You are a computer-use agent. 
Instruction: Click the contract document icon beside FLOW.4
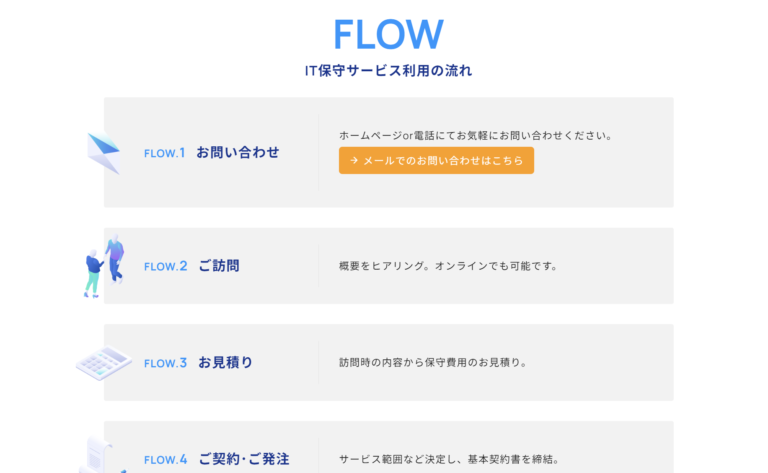(101, 456)
